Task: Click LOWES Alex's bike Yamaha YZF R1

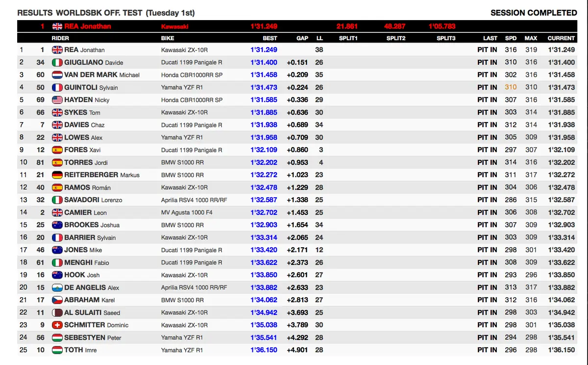Action: point(182,137)
